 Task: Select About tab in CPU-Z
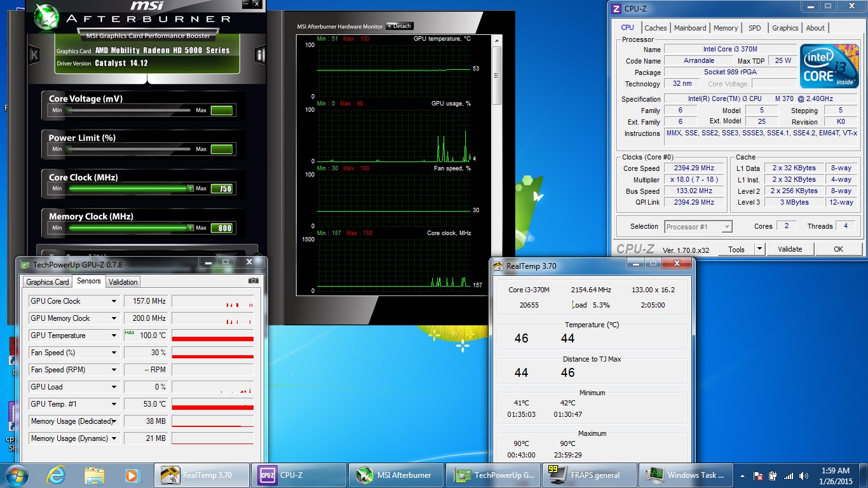tap(815, 28)
